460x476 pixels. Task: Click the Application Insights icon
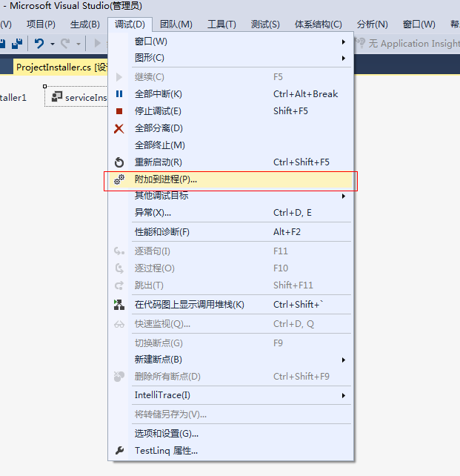point(360,43)
